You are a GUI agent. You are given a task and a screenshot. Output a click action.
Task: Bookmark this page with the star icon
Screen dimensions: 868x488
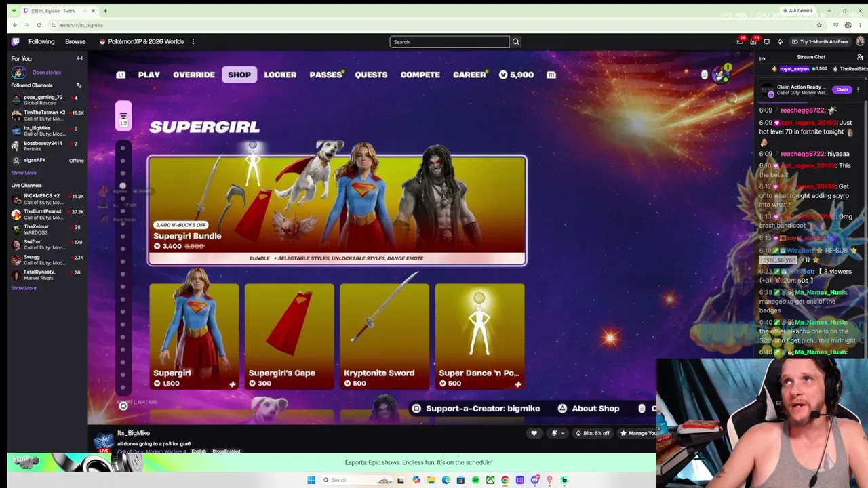point(819,25)
